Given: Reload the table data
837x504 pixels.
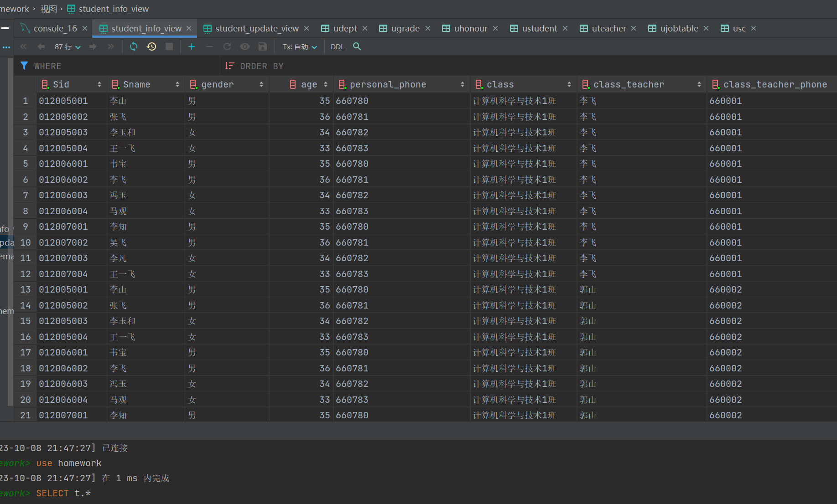Looking at the screenshot, I should pos(134,46).
